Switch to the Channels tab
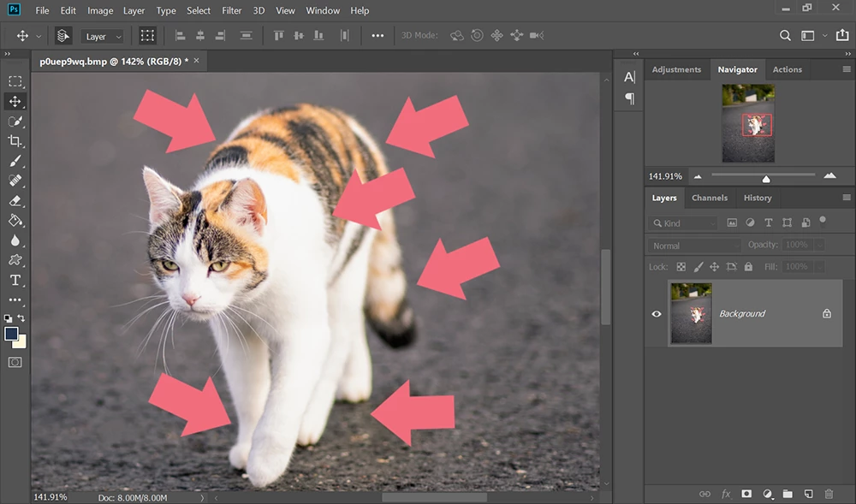Viewport: 856px width, 504px height. [710, 198]
